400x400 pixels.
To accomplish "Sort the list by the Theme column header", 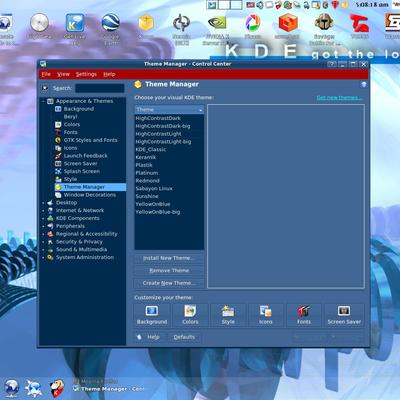I will coord(169,110).
